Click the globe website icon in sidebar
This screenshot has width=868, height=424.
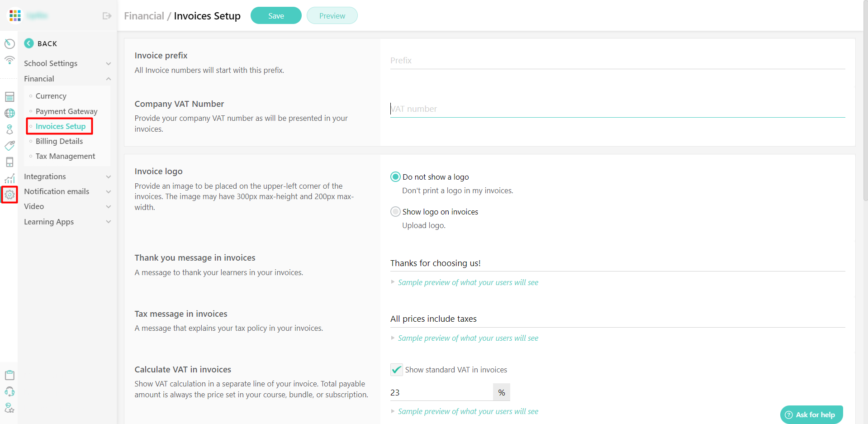click(x=9, y=113)
